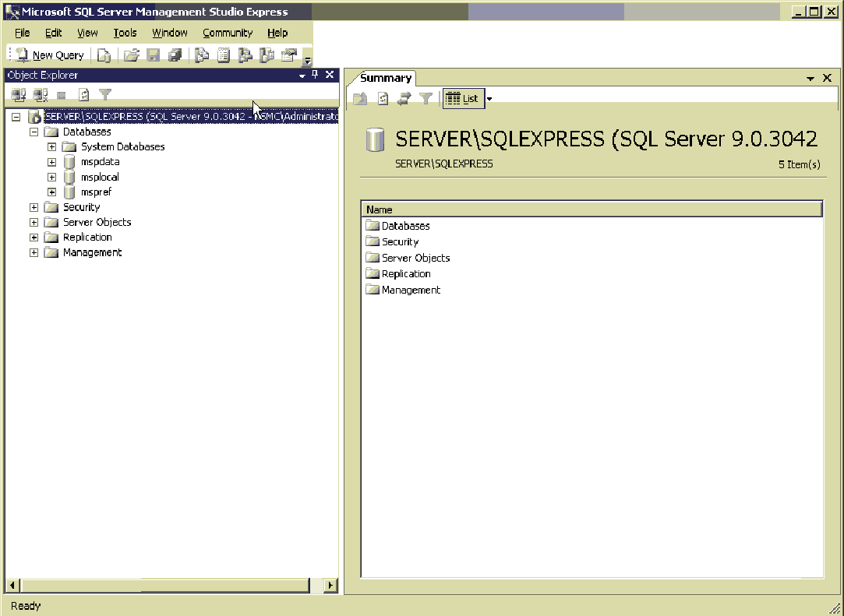The image size is (844, 616).
Task: Open Template Explorer from the toolbar
Action: click(267, 55)
